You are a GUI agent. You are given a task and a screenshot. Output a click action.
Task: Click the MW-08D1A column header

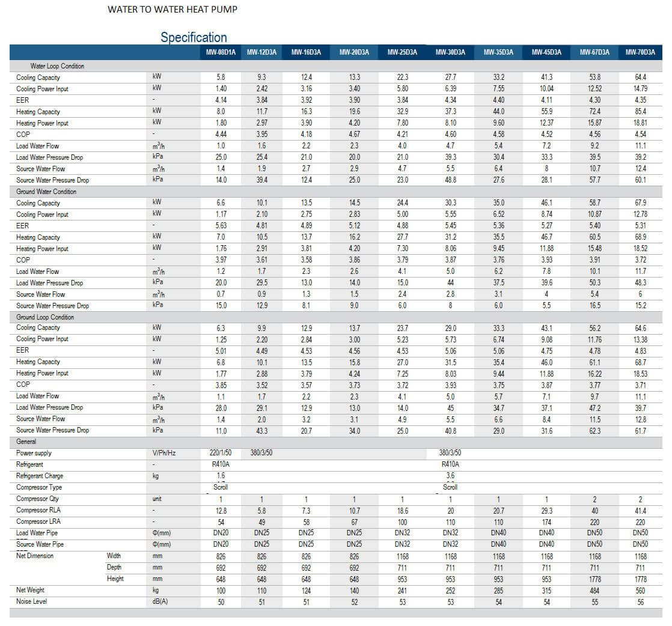tap(221, 52)
